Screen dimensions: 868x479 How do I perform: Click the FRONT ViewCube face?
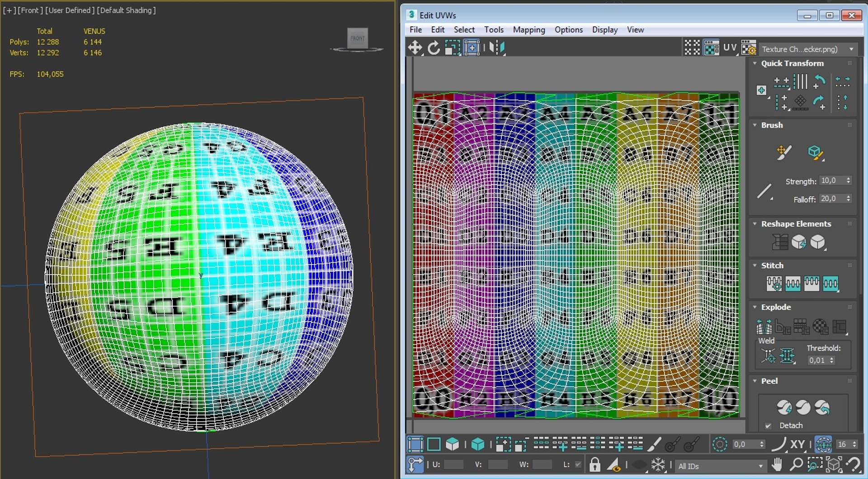pyautogui.click(x=358, y=38)
